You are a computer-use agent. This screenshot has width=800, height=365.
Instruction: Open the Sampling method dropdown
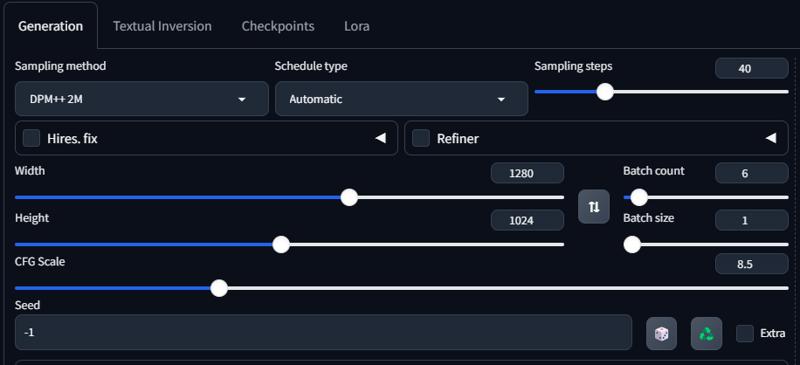tap(142, 99)
